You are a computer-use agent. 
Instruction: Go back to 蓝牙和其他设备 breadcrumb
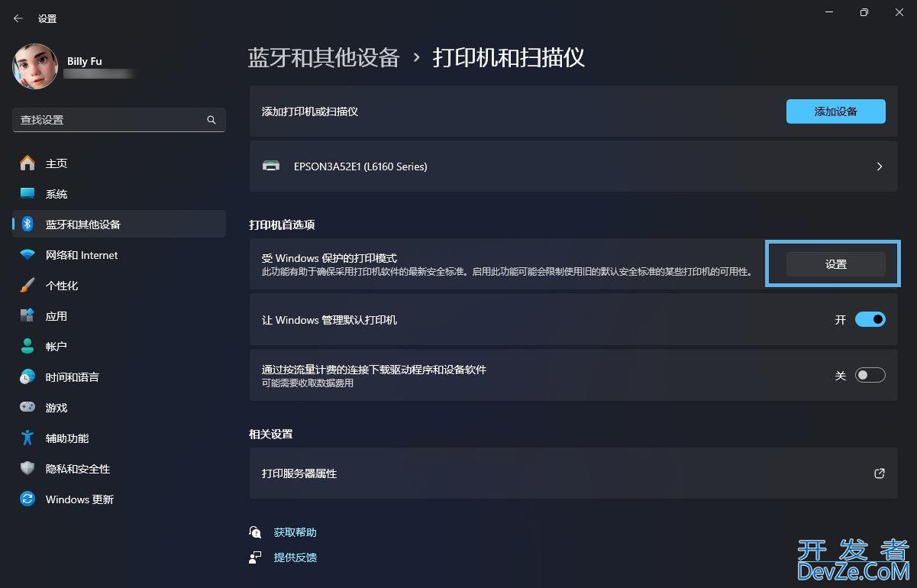(x=324, y=57)
